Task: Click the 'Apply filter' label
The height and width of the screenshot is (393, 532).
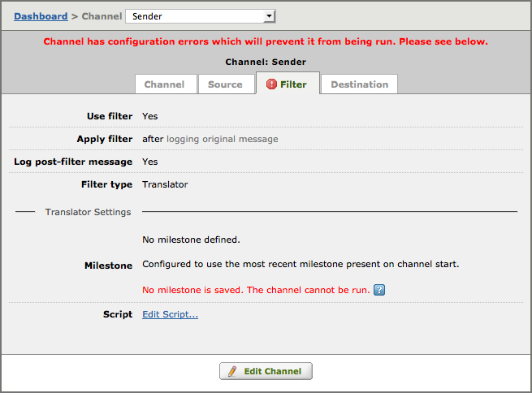Action: [x=105, y=139]
